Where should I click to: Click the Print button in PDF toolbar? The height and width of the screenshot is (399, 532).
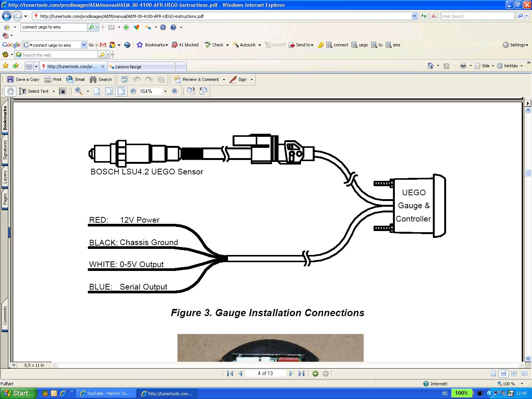click(53, 79)
